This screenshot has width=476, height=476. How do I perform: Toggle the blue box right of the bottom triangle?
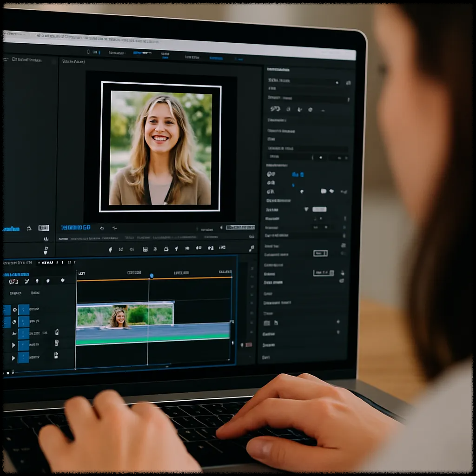[x=23, y=357]
